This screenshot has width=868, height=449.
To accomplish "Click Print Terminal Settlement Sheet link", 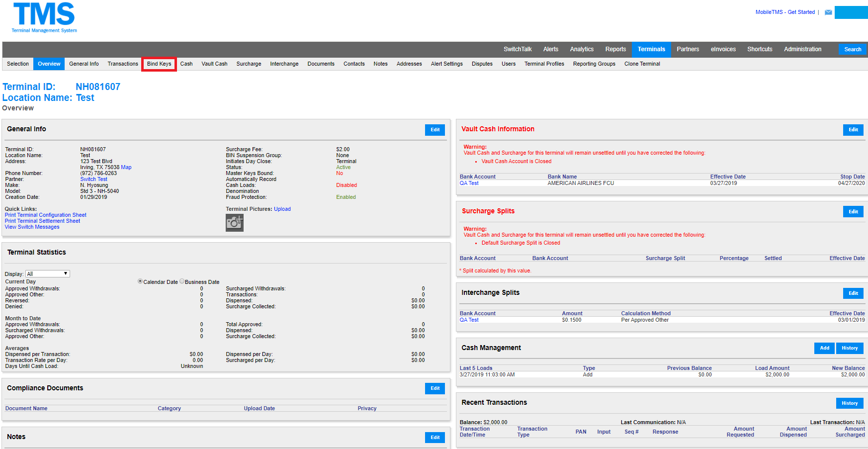I will point(42,221).
